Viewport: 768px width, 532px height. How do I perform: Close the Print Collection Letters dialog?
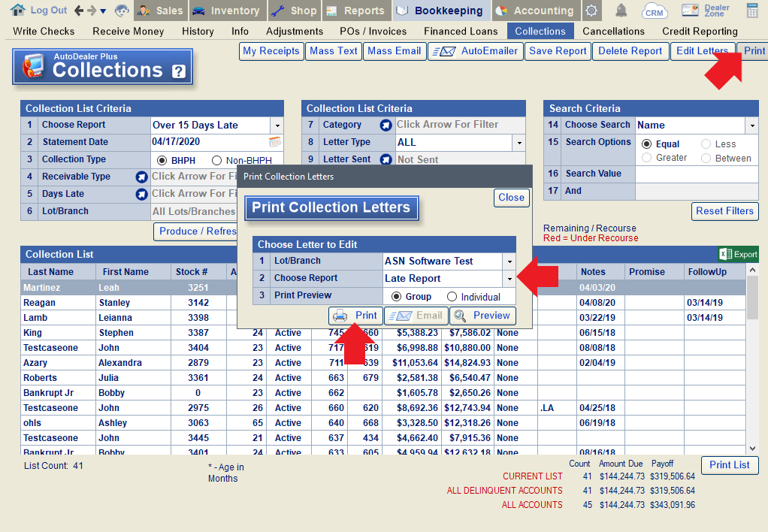point(511,198)
